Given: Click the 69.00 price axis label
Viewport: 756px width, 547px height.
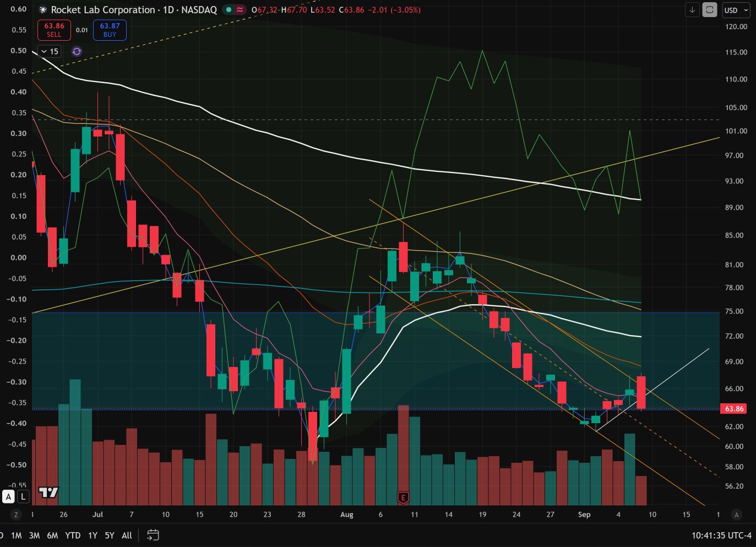Looking at the screenshot, I should coord(735,362).
